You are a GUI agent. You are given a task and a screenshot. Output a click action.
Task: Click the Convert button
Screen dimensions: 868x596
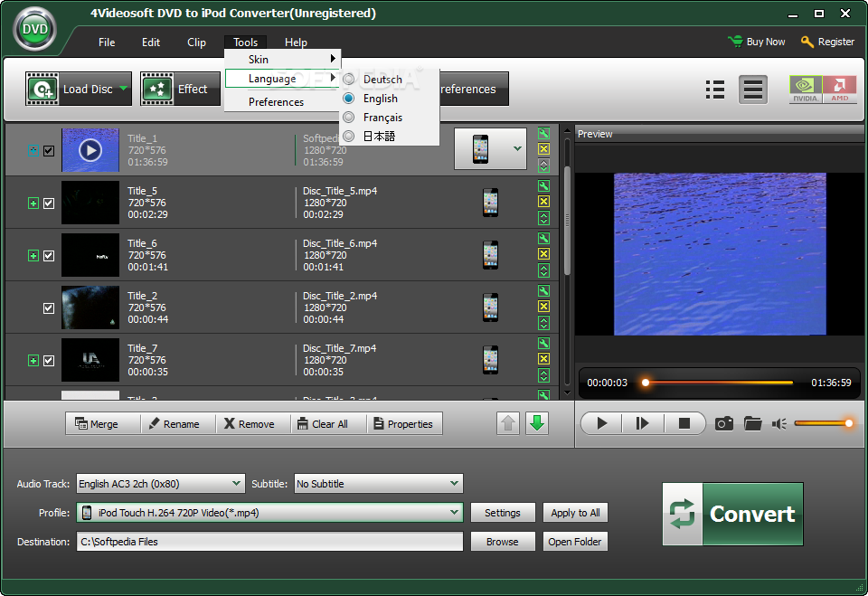(x=733, y=514)
